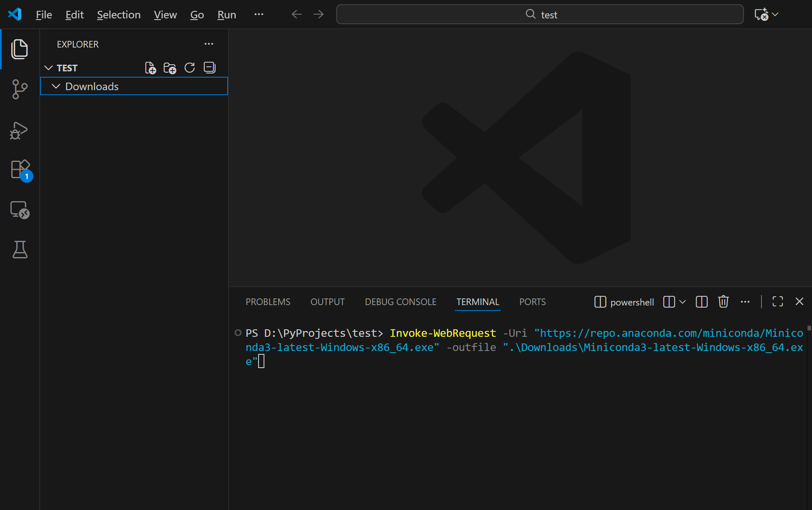Open the Remote Explorer view
The width and height of the screenshot is (812, 510).
point(20,210)
